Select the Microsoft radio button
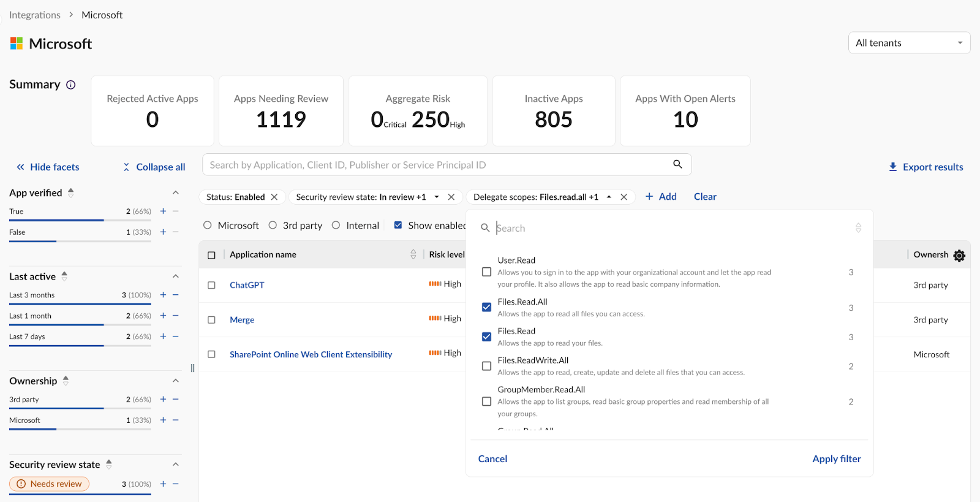The width and height of the screenshot is (980, 502). coord(208,226)
